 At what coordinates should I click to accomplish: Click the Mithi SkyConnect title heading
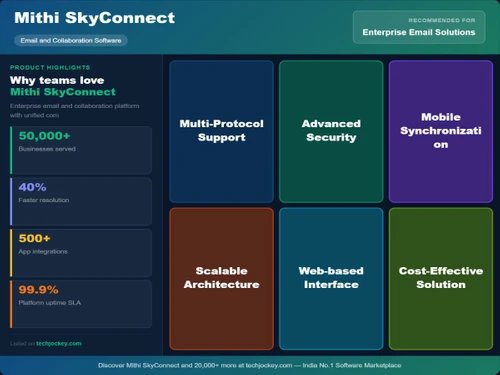pos(94,18)
